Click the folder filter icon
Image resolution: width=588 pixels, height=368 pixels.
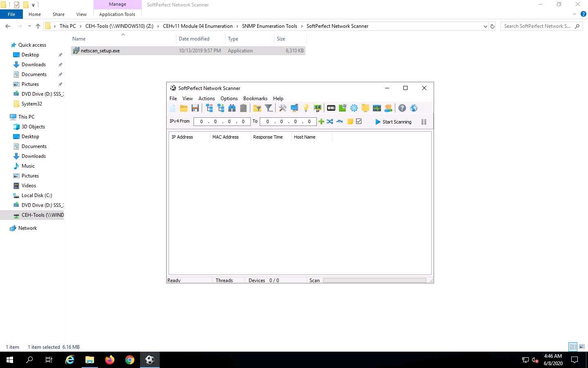(257, 108)
